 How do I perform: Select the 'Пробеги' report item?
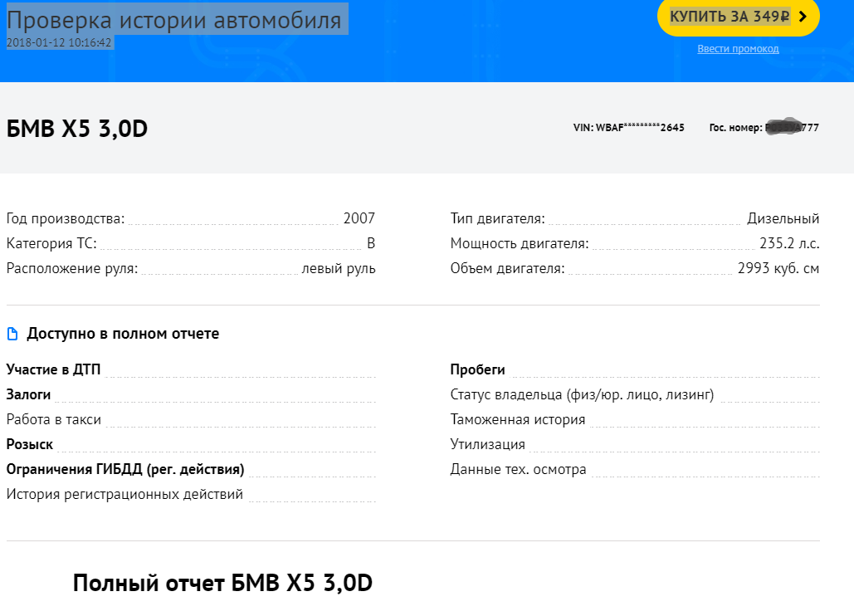[x=477, y=369]
